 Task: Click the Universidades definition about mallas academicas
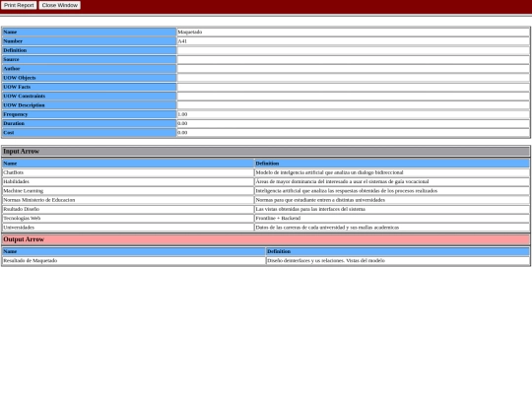(x=327, y=228)
